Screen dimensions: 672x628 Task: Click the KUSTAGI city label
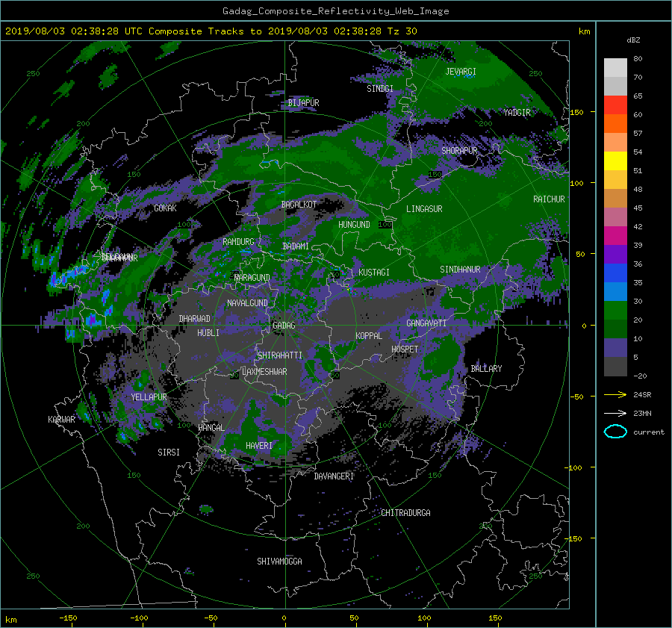click(374, 273)
